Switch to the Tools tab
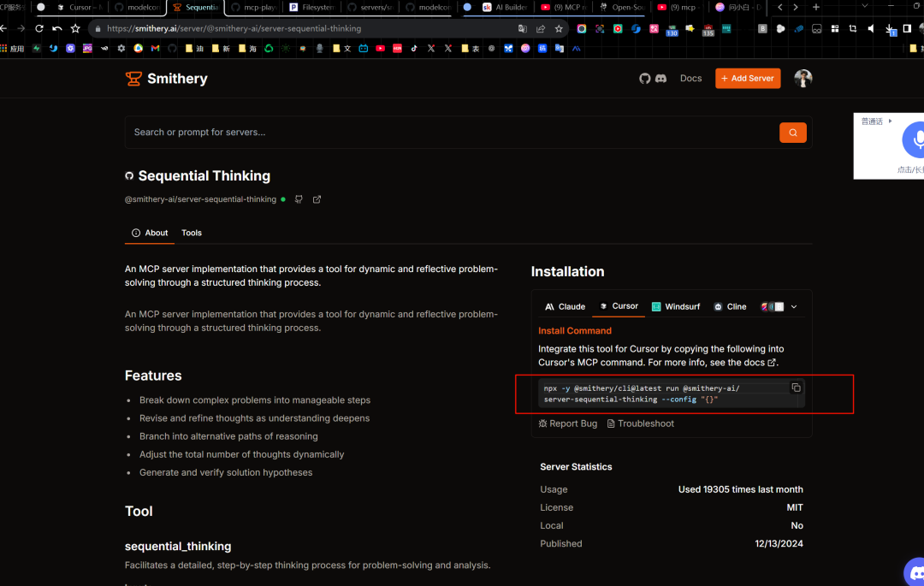924x586 pixels. [x=192, y=233]
